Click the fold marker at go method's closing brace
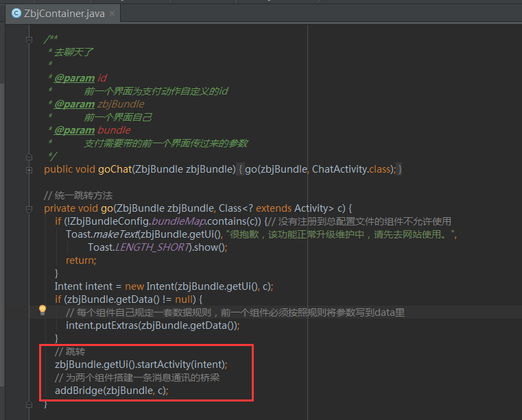 click(29, 404)
